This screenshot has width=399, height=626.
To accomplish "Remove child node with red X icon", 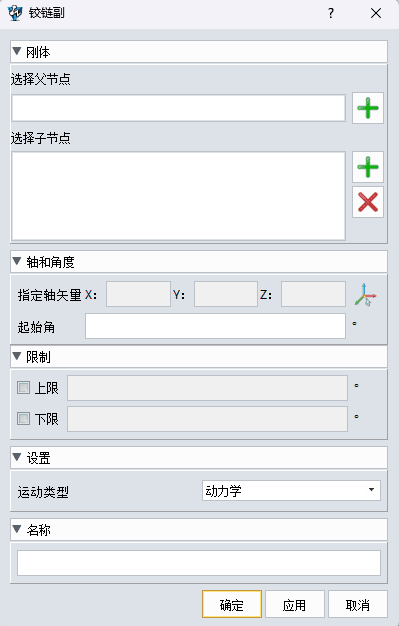I will pyautogui.click(x=368, y=202).
